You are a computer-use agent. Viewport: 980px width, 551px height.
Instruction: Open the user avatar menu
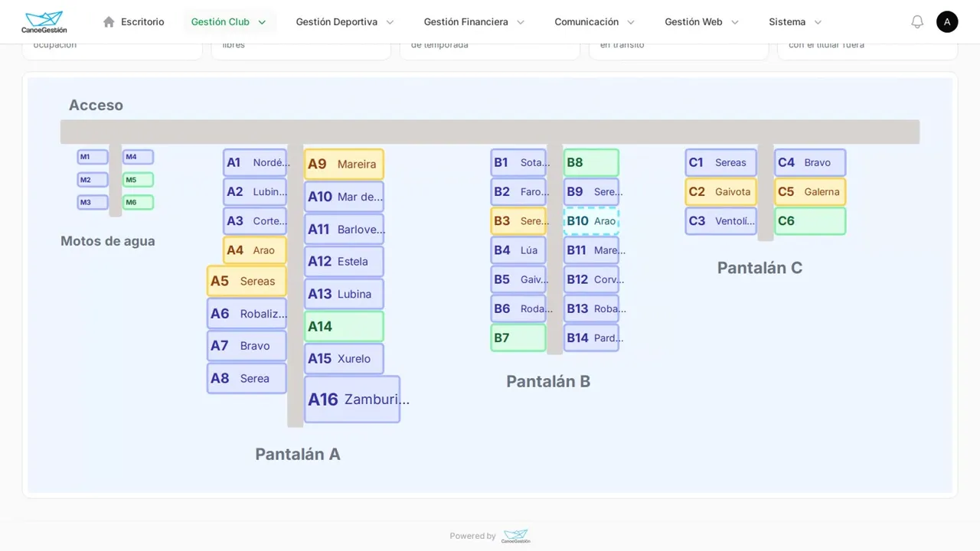click(947, 22)
